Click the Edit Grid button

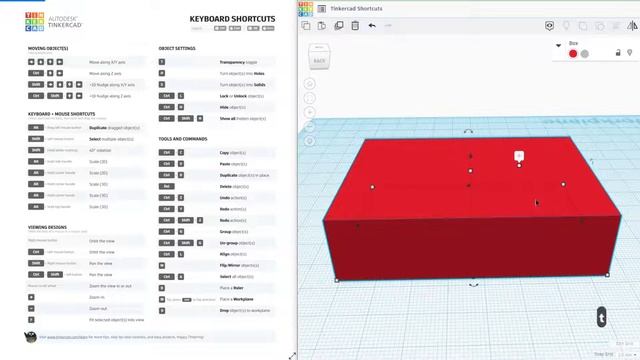[624, 344]
